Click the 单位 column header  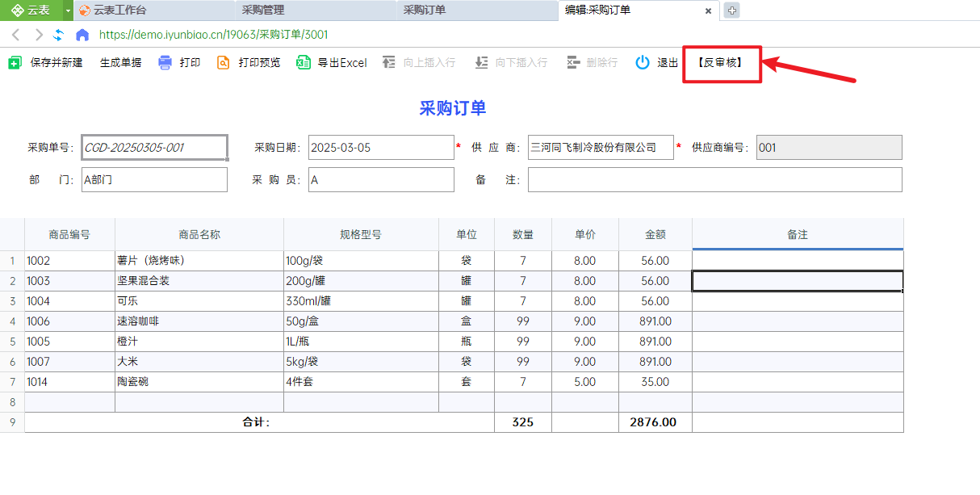coord(467,234)
